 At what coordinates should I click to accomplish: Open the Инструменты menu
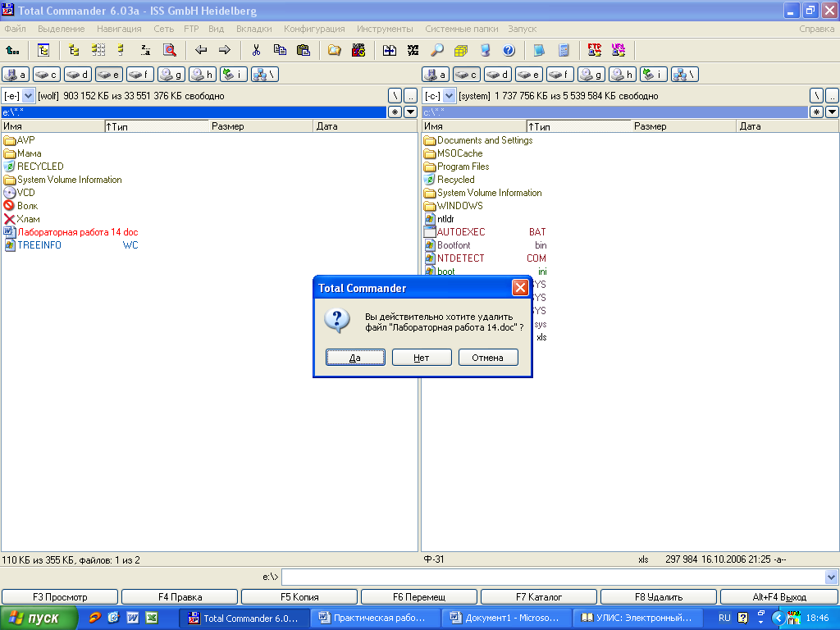[x=385, y=29]
